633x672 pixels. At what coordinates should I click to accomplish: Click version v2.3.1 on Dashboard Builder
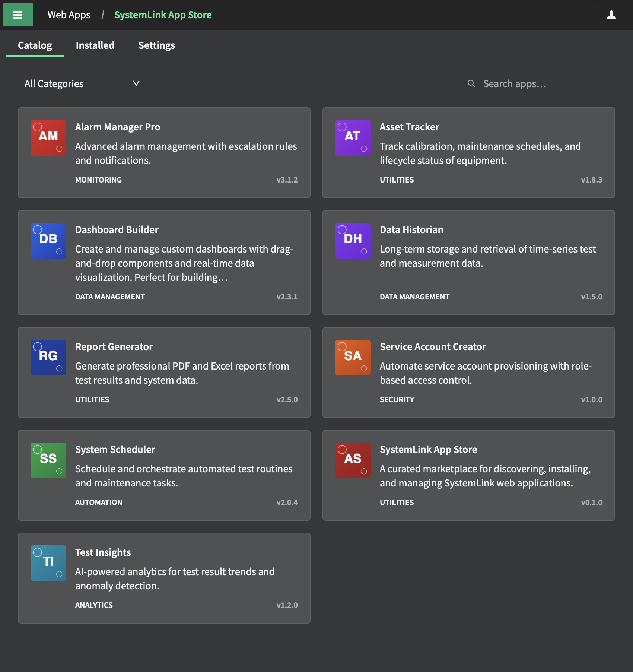click(287, 297)
